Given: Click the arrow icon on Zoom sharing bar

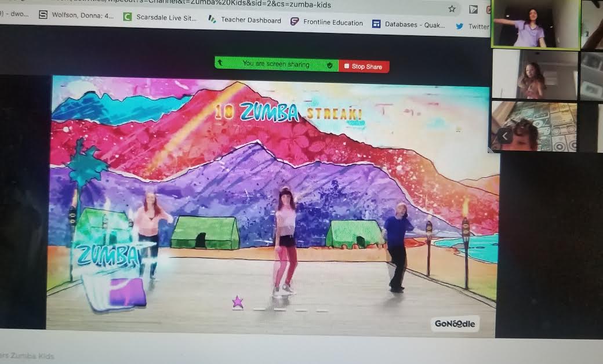Looking at the screenshot, I should click(x=220, y=61).
